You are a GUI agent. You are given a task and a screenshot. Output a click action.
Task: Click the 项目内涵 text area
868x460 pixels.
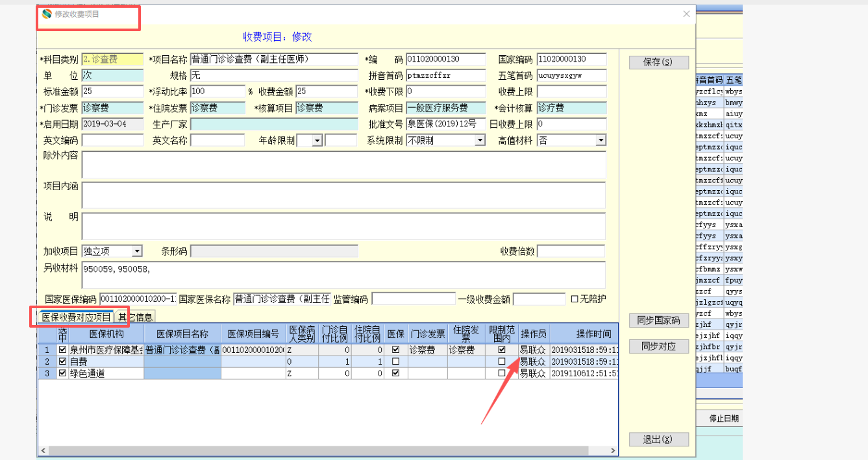click(x=343, y=195)
